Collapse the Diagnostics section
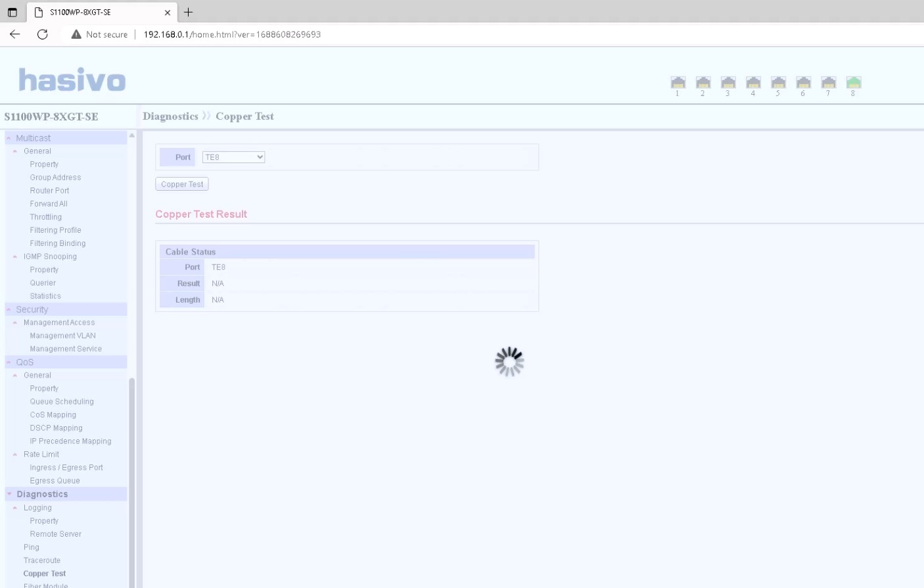This screenshot has width=924, height=588. coord(9,494)
